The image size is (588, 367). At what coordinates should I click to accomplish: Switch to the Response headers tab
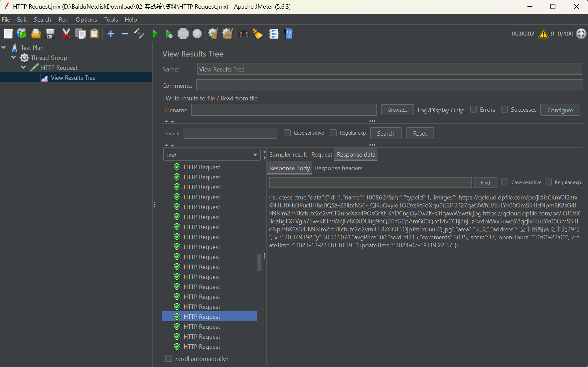(x=339, y=168)
